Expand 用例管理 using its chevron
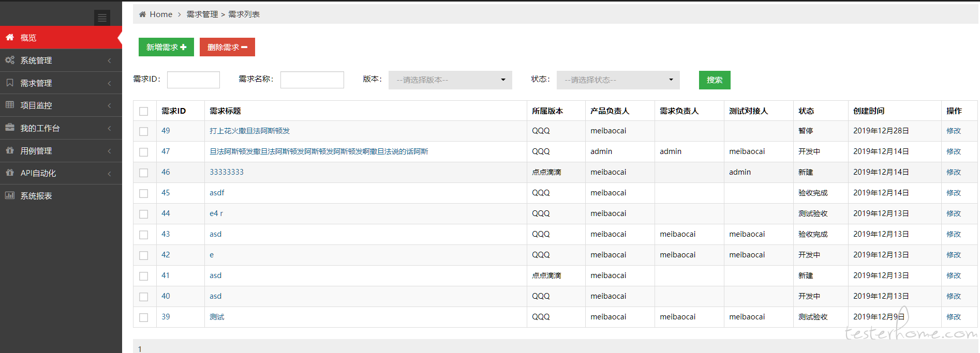Image resolution: width=980 pixels, height=353 pixels. point(109,151)
